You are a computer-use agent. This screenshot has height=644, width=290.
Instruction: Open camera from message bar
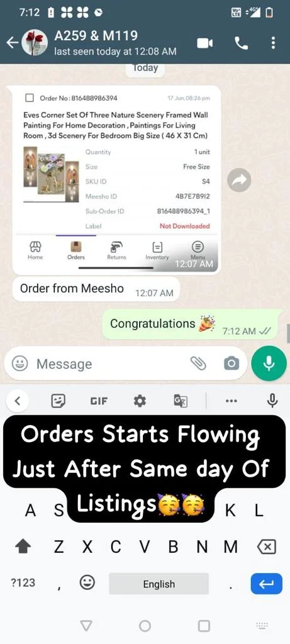(x=231, y=363)
